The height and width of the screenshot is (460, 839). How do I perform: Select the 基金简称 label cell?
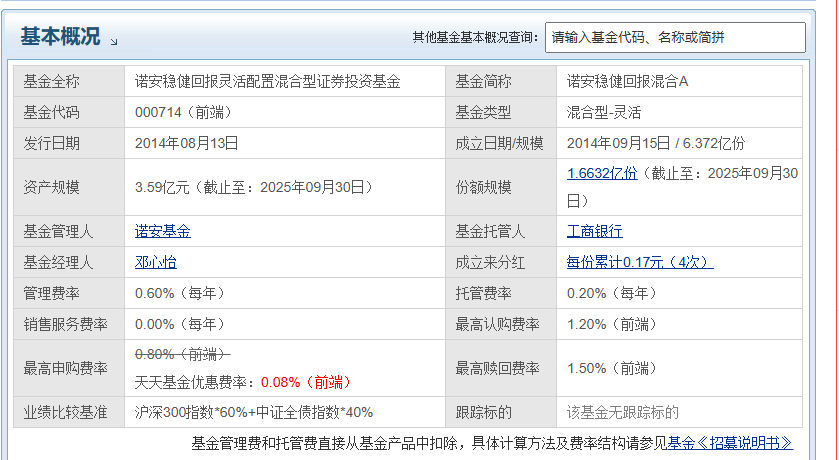(501, 81)
